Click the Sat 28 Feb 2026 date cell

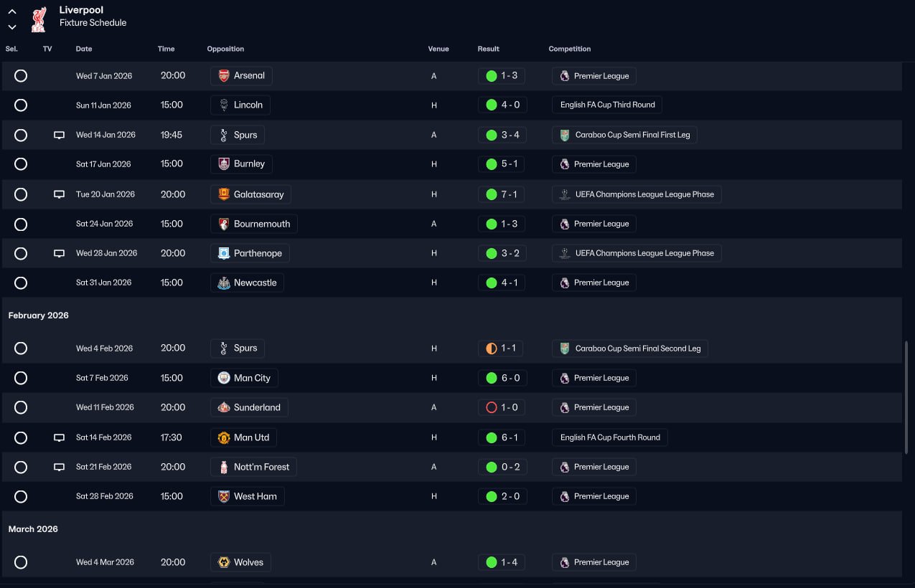[105, 496]
